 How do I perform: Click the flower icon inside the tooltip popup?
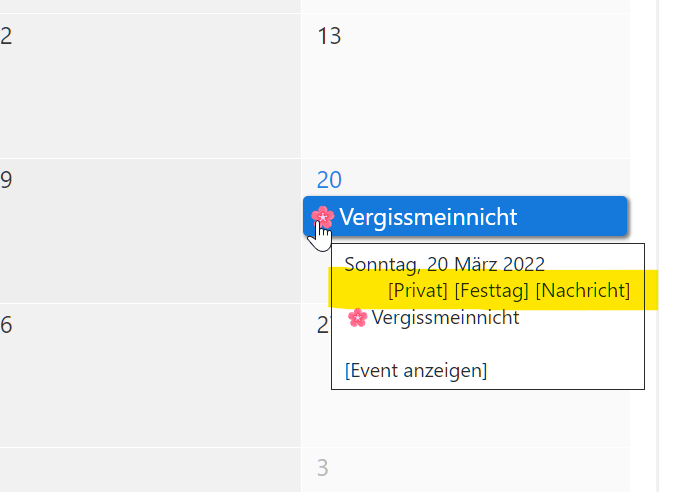357,318
